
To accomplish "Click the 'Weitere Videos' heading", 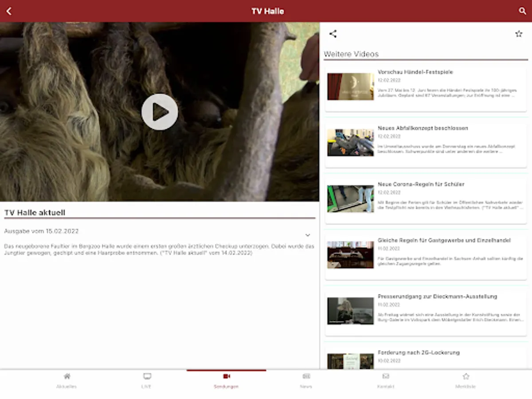I will (351, 54).
